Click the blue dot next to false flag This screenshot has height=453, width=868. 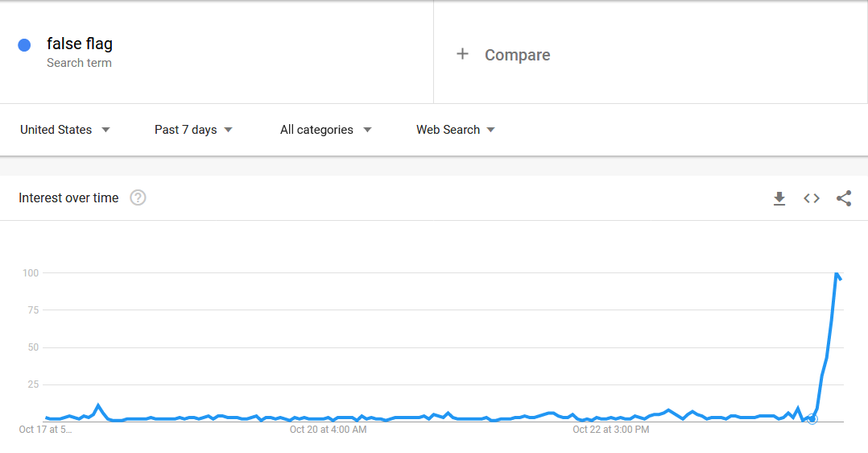pyautogui.click(x=24, y=45)
